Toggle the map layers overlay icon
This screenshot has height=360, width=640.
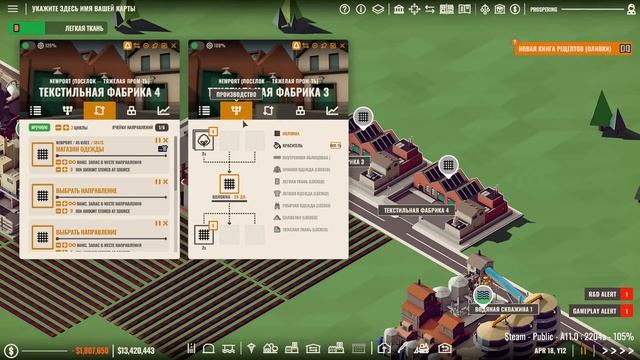(378, 9)
